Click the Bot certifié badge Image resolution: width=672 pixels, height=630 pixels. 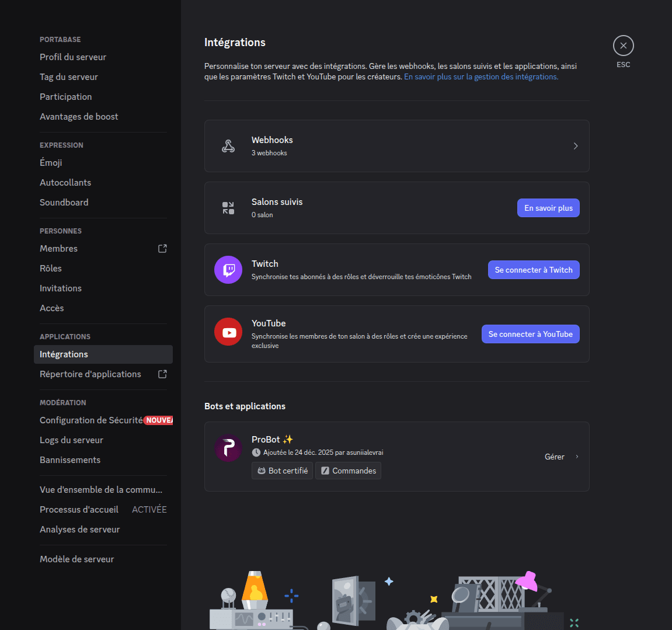(x=282, y=470)
